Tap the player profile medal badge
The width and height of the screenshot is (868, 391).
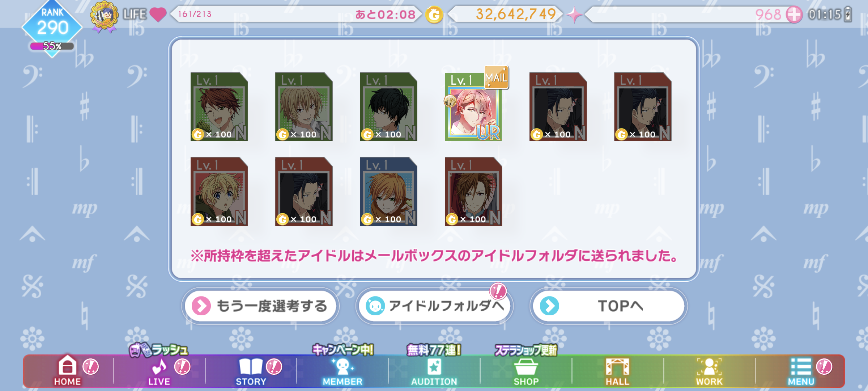pyautogui.click(x=104, y=16)
